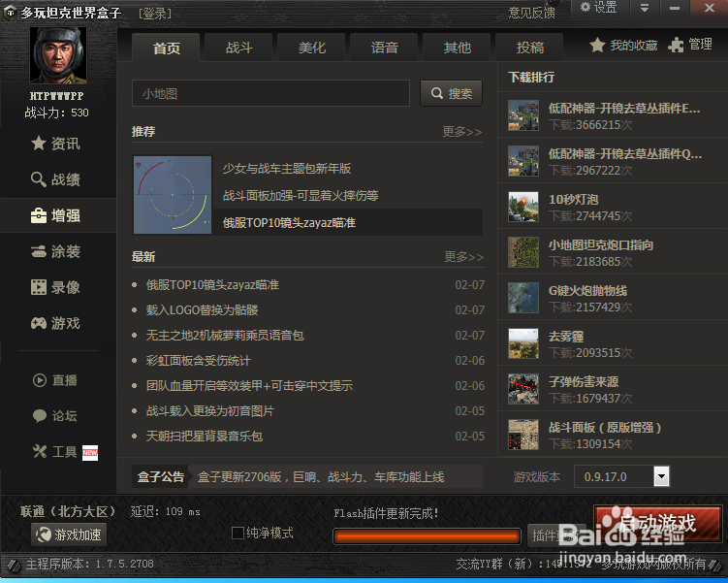Expand the 游戏版本 0.9.17.0 dropdown
The image size is (728, 583).
[661, 476]
